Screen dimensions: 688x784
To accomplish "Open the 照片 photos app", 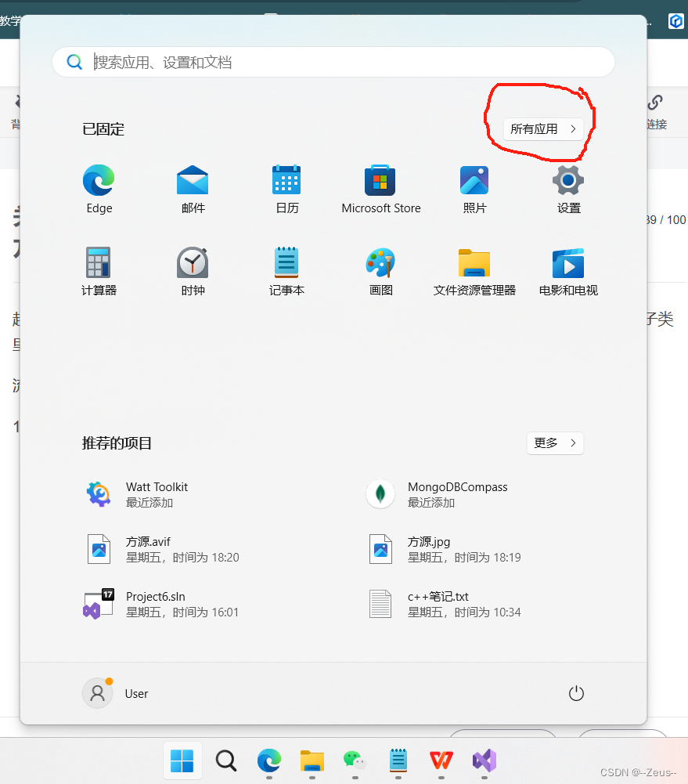I will click(474, 189).
